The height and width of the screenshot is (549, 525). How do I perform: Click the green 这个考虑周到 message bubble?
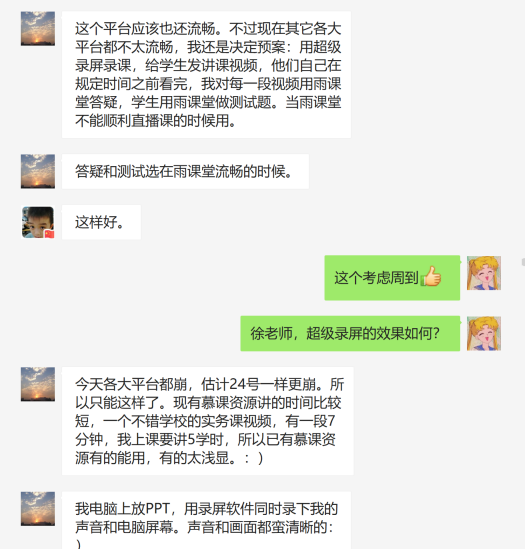(x=392, y=278)
